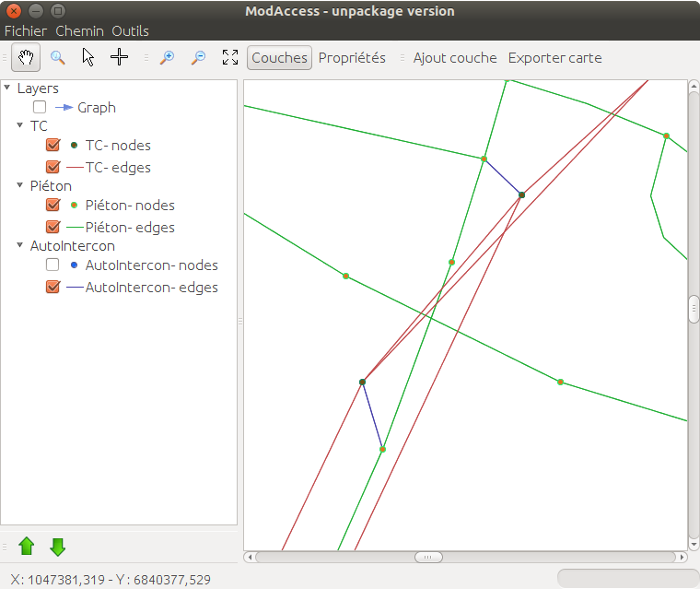The height and width of the screenshot is (589, 700).
Task: Select the AutoIntercon- edges layer label
Action: (x=152, y=288)
